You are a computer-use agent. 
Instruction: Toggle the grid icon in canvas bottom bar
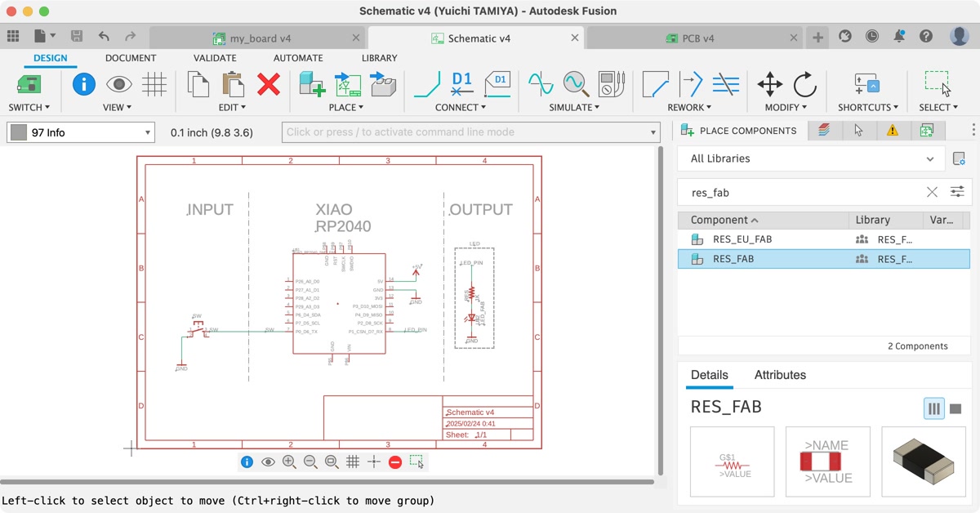353,462
